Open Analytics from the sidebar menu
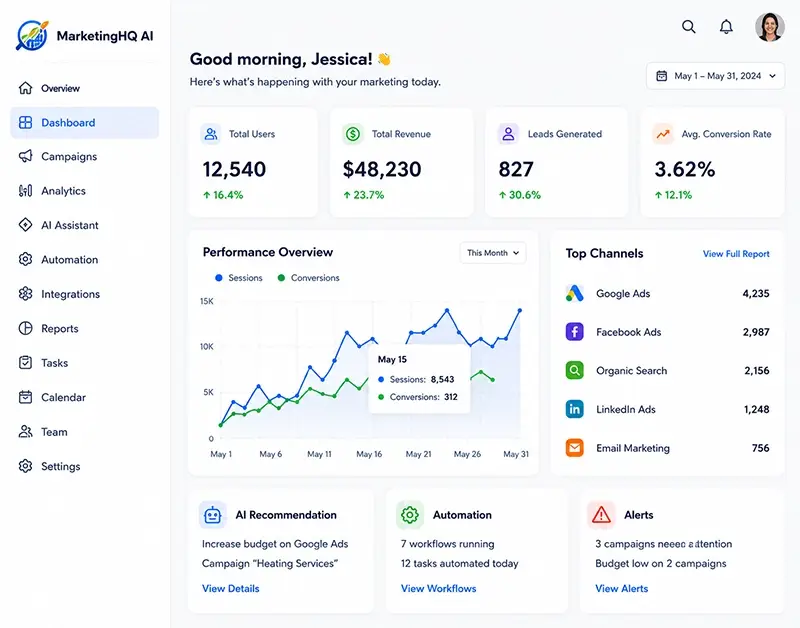Image resolution: width=800 pixels, height=628 pixels. point(63,191)
